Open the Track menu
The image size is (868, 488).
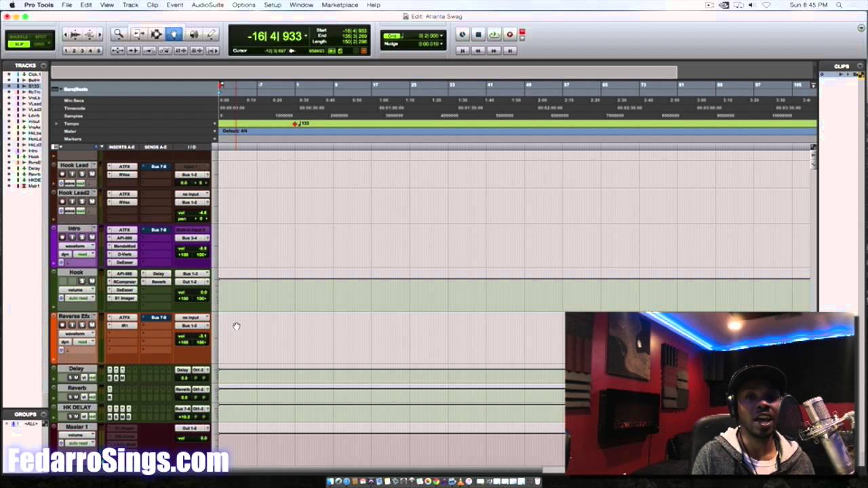click(130, 5)
